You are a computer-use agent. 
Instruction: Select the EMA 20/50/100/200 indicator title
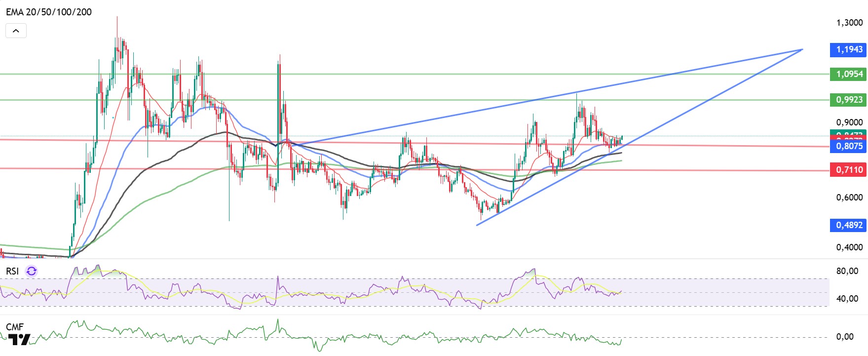[49, 12]
